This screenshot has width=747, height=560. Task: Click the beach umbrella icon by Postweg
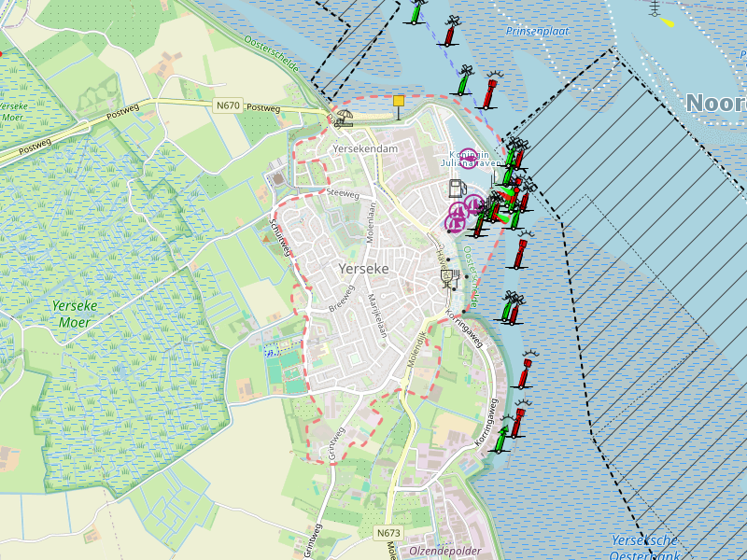[344, 118]
